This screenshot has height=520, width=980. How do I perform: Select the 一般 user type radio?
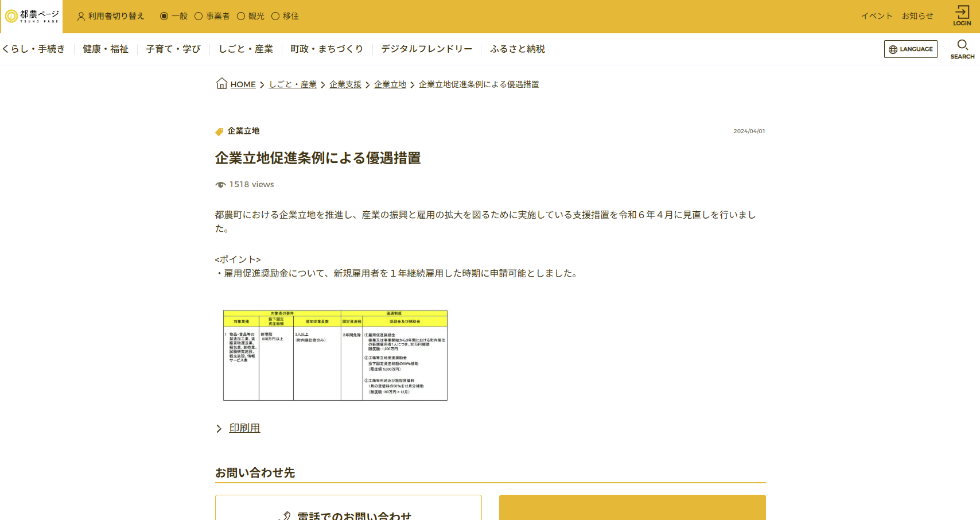[164, 16]
